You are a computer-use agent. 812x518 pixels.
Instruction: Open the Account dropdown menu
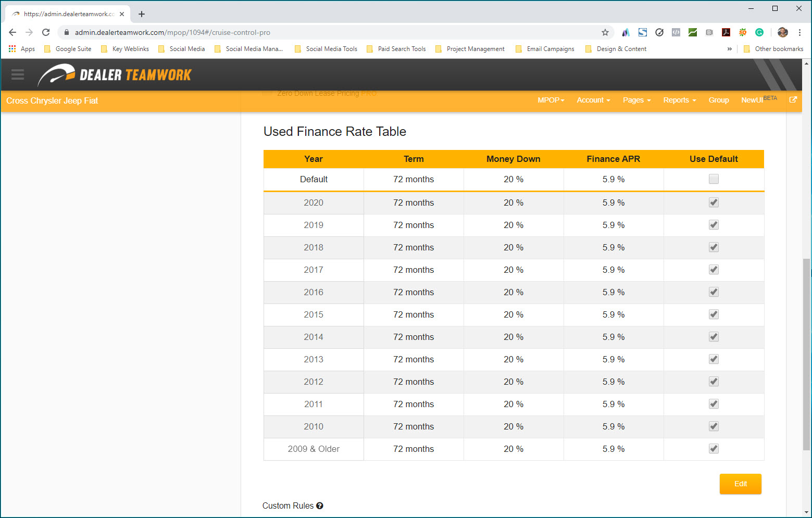593,100
